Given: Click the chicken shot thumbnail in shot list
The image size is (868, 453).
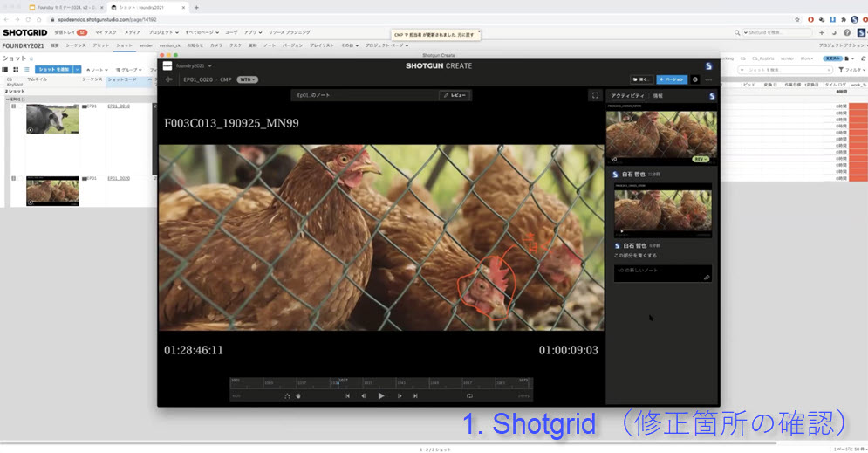Looking at the screenshot, I should coord(52,191).
